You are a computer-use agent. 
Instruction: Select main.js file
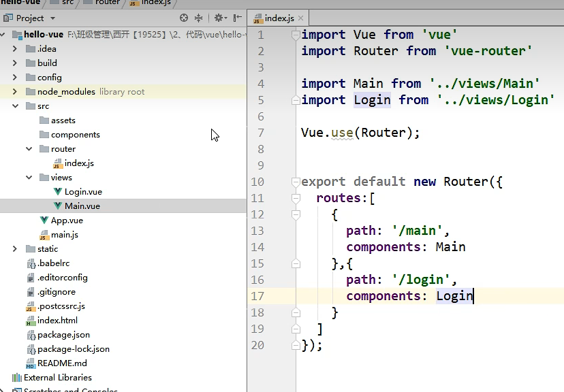coord(65,235)
